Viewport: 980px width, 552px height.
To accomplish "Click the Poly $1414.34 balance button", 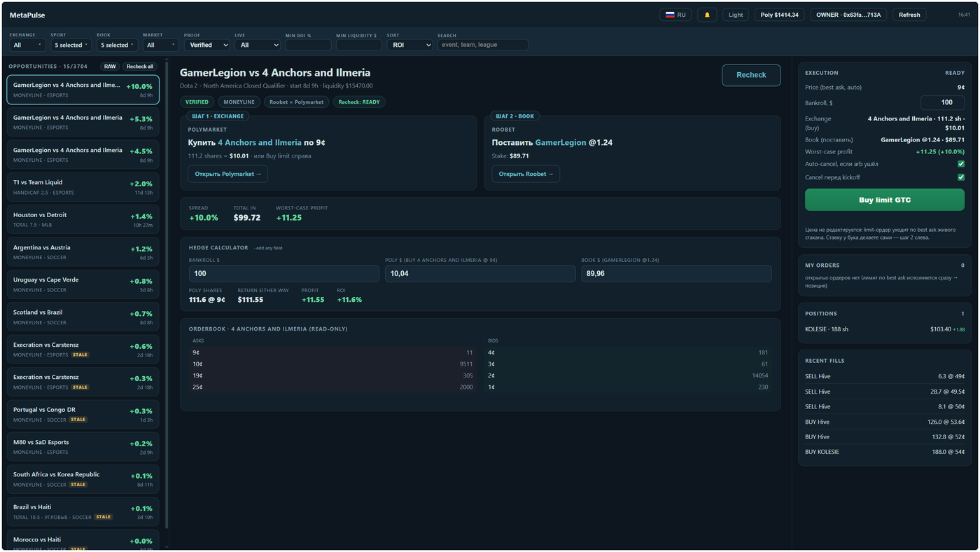I will pos(780,15).
